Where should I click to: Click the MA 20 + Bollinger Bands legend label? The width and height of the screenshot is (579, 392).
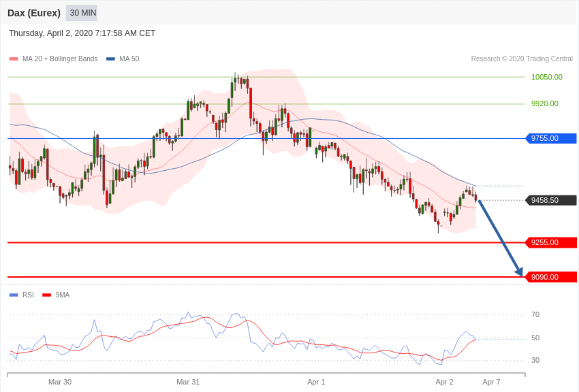[x=60, y=59]
